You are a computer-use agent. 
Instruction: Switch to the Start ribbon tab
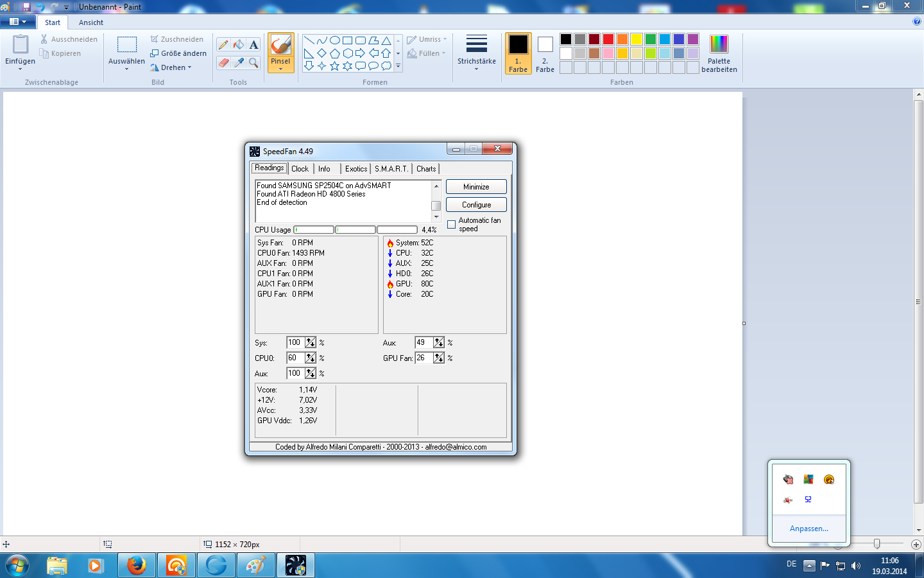(x=53, y=22)
